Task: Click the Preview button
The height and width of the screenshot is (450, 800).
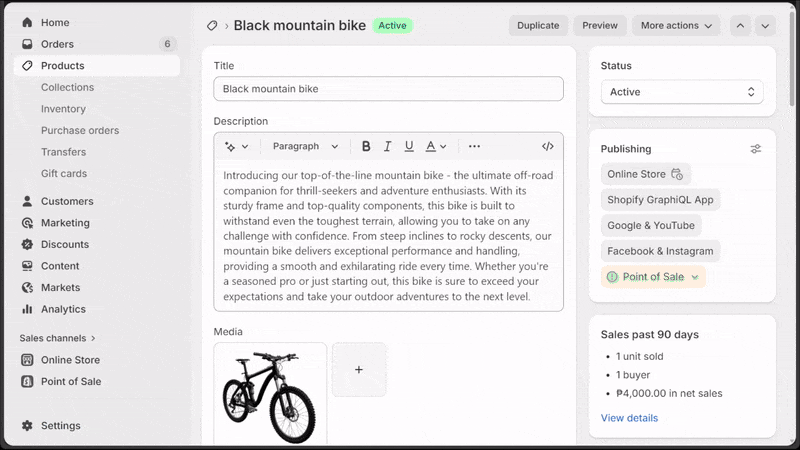Action: coord(600,26)
